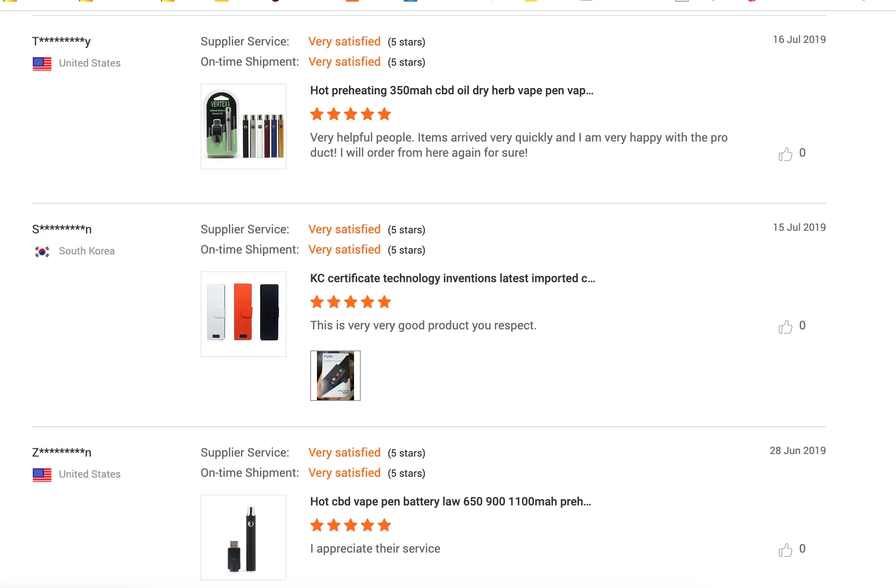Click the star rating under KC certificate product
This screenshot has height=588, width=896.
coord(351,302)
